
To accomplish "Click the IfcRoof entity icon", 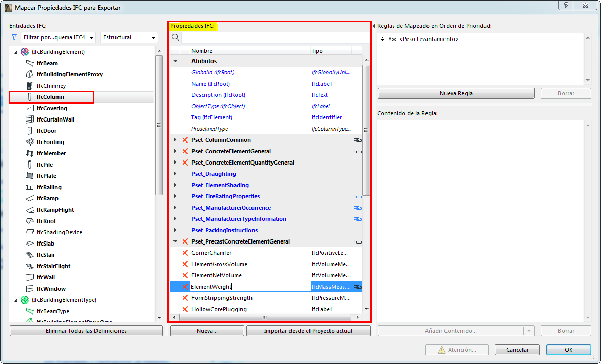I will point(30,221).
